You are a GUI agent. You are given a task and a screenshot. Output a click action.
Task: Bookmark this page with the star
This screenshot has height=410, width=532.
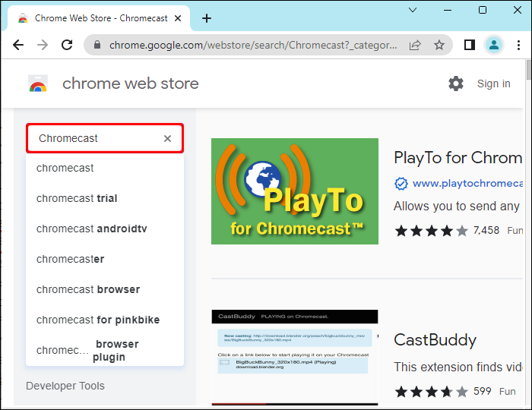point(439,45)
